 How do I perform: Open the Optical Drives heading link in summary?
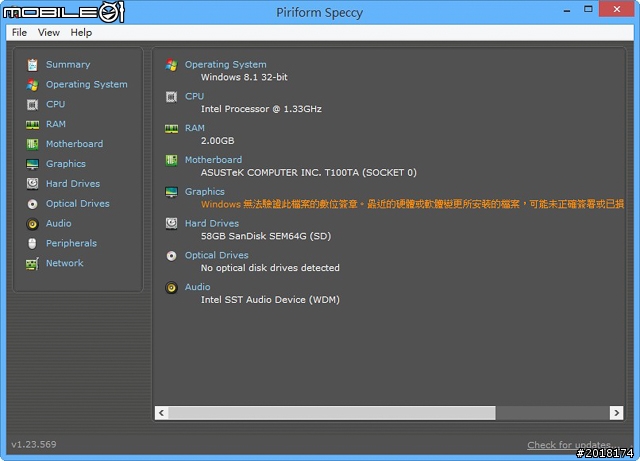click(217, 255)
